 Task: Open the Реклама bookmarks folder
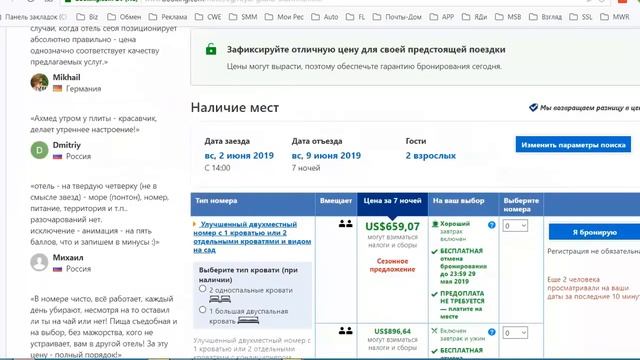click(x=168, y=17)
